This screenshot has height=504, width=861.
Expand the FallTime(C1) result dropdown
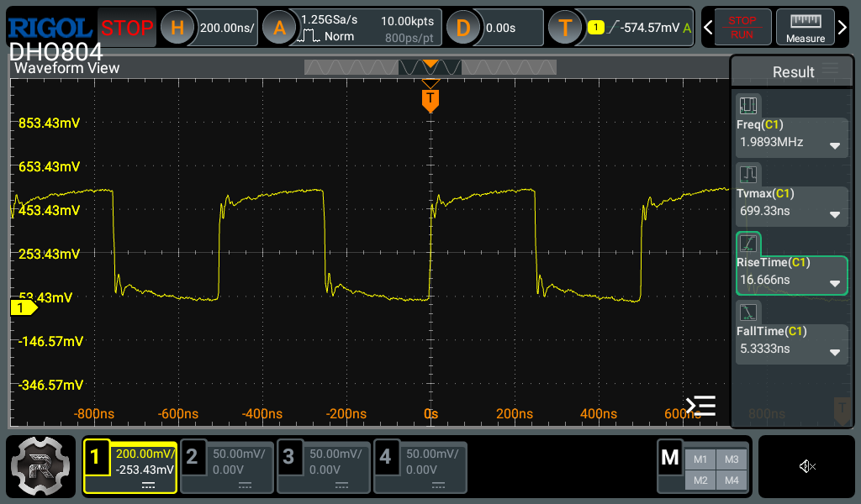point(835,352)
